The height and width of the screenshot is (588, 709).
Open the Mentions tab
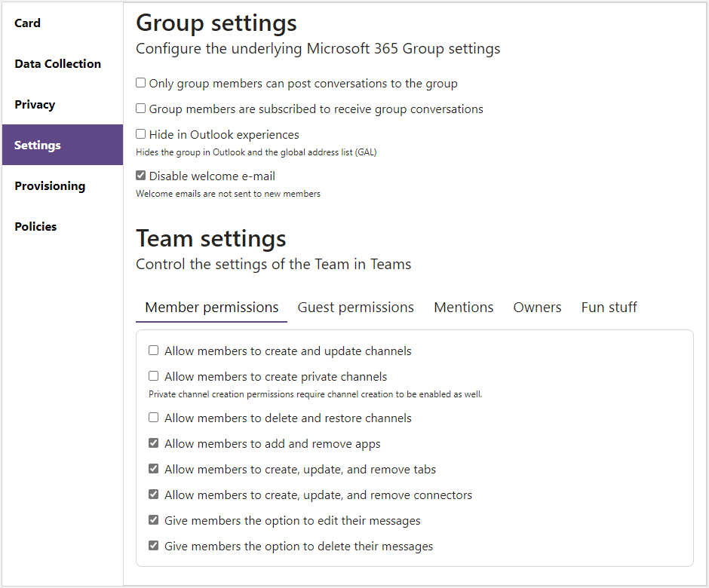tap(463, 307)
